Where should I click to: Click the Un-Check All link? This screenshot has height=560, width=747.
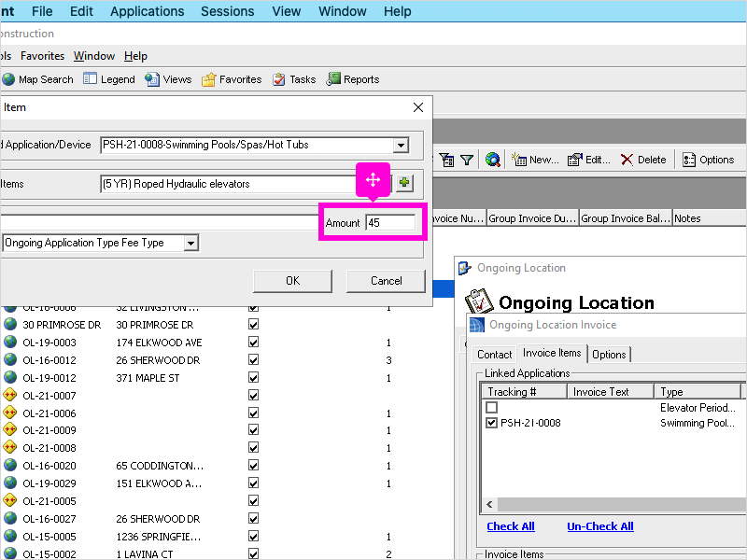599,526
